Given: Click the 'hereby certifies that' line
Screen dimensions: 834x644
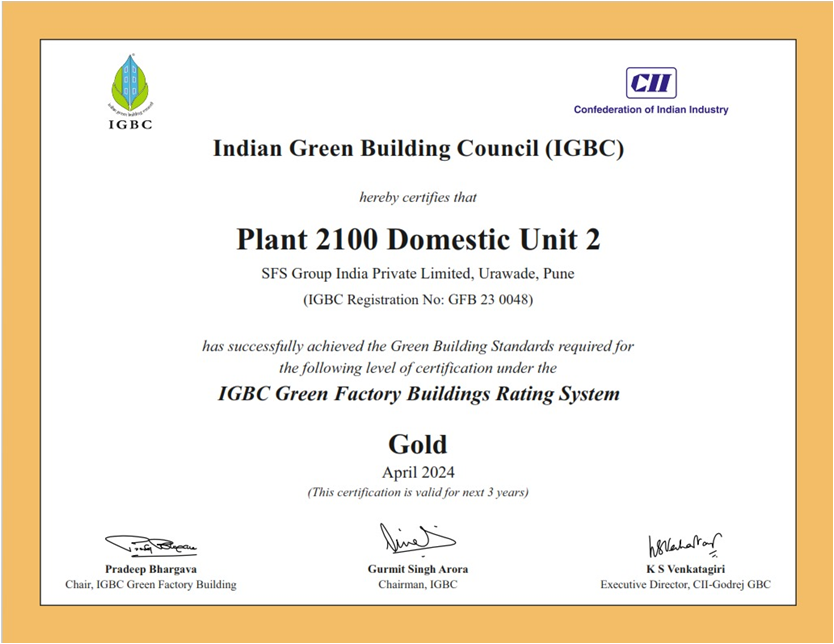Looking at the screenshot, I should 418,197.
